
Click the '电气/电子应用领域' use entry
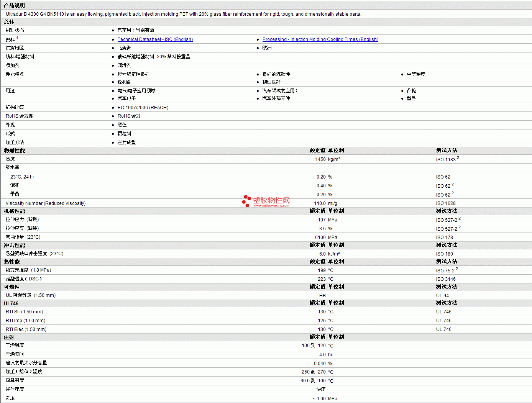[136, 91]
